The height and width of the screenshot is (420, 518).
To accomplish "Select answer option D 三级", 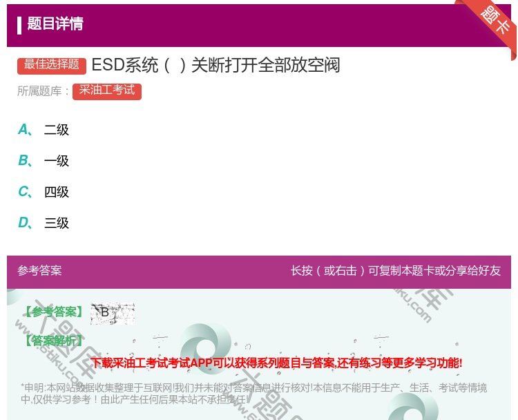I will [44, 222].
